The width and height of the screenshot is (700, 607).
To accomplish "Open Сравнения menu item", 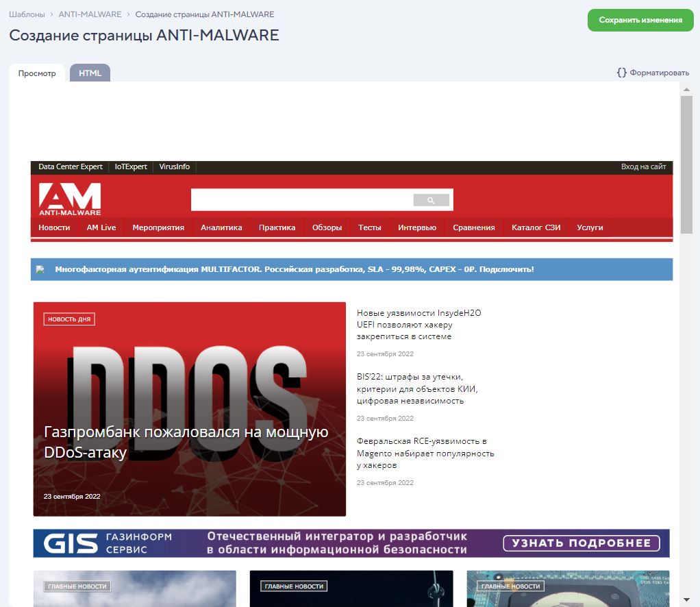I will pyautogui.click(x=474, y=227).
